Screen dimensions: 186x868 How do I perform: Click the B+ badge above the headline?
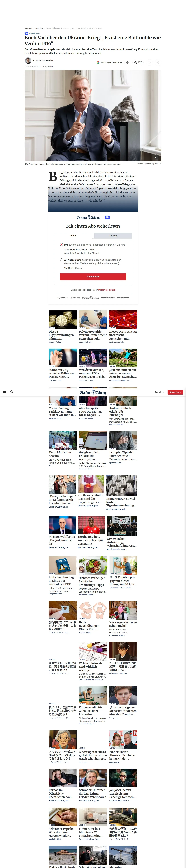(26, 33)
